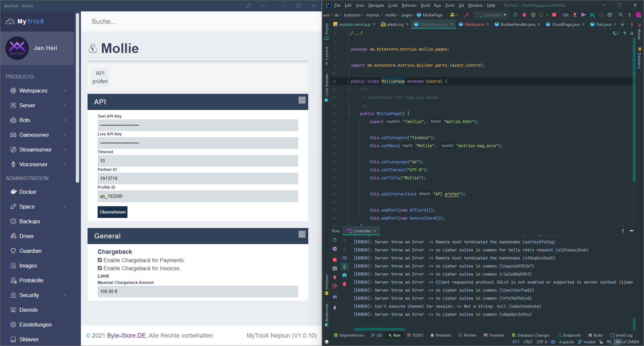Toggle Enable Chargeback for Invoices checkbox

[x=100, y=268]
